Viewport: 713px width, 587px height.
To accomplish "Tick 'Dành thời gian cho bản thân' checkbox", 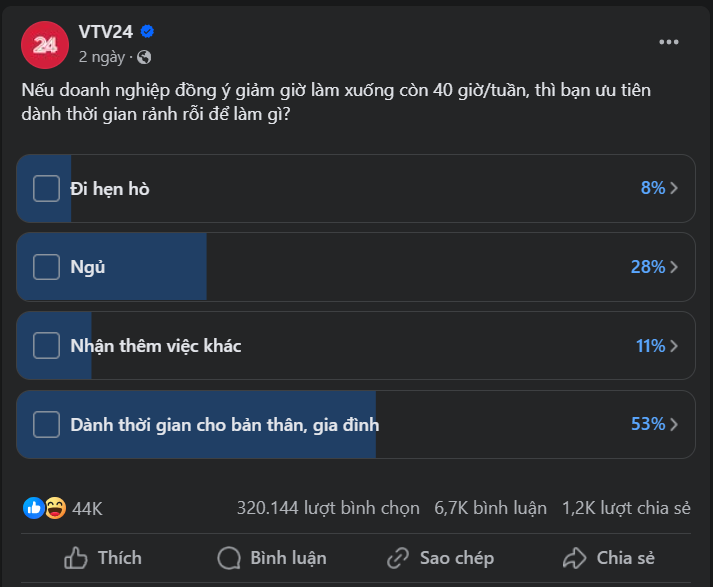I will click(x=47, y=425).
